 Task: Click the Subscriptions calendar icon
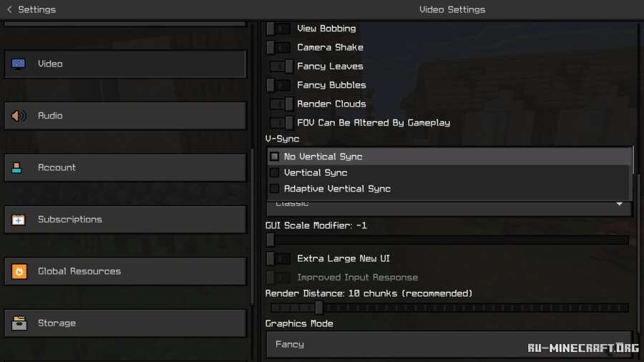pyautogui.click(x=19, y=220)
